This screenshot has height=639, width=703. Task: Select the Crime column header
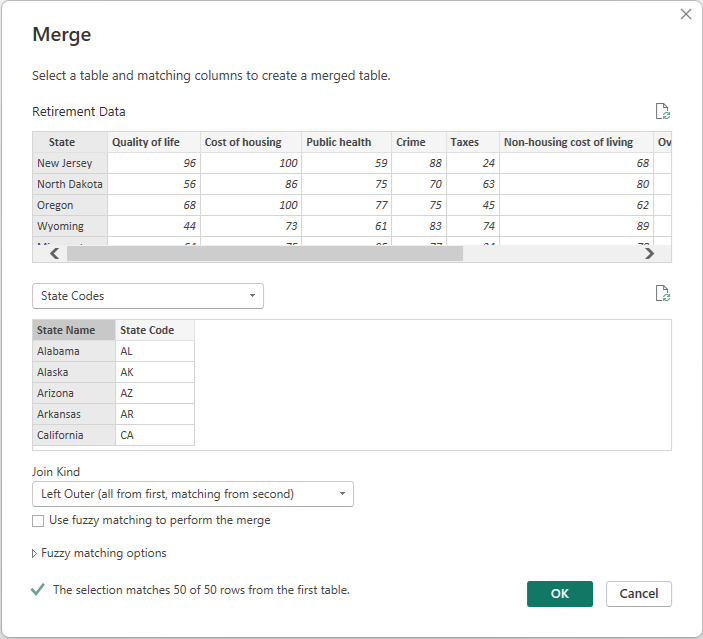click(x=419, y=142)
